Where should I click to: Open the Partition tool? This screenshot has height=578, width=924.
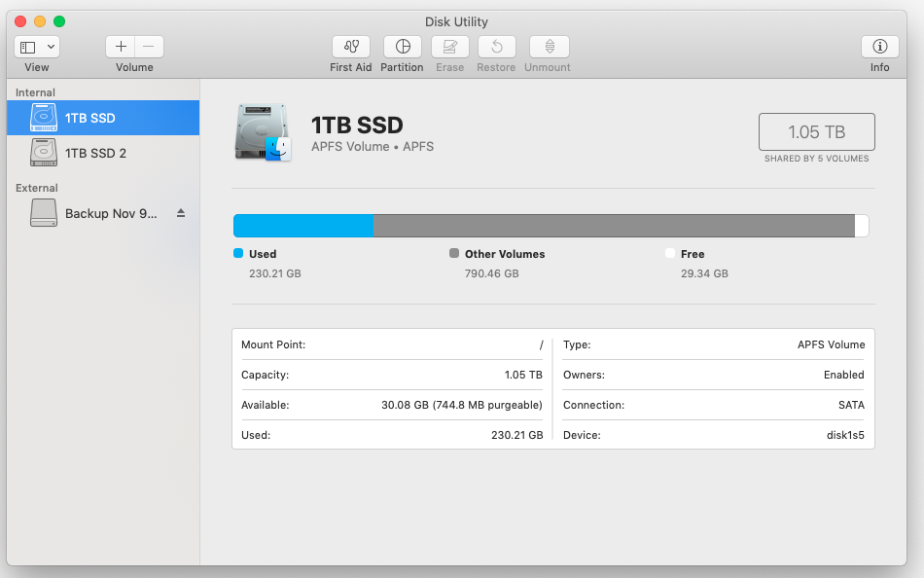click(x=403, y=47)
